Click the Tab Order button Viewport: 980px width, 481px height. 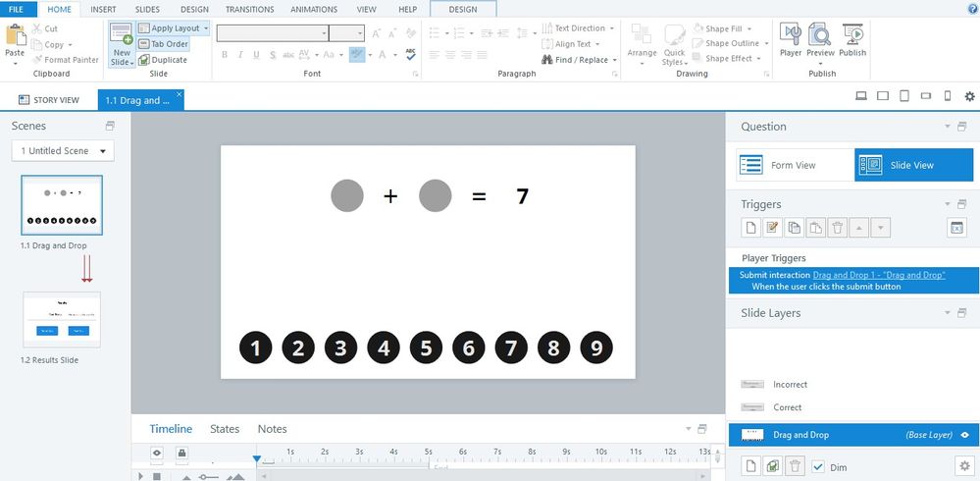tap(163, 44)
